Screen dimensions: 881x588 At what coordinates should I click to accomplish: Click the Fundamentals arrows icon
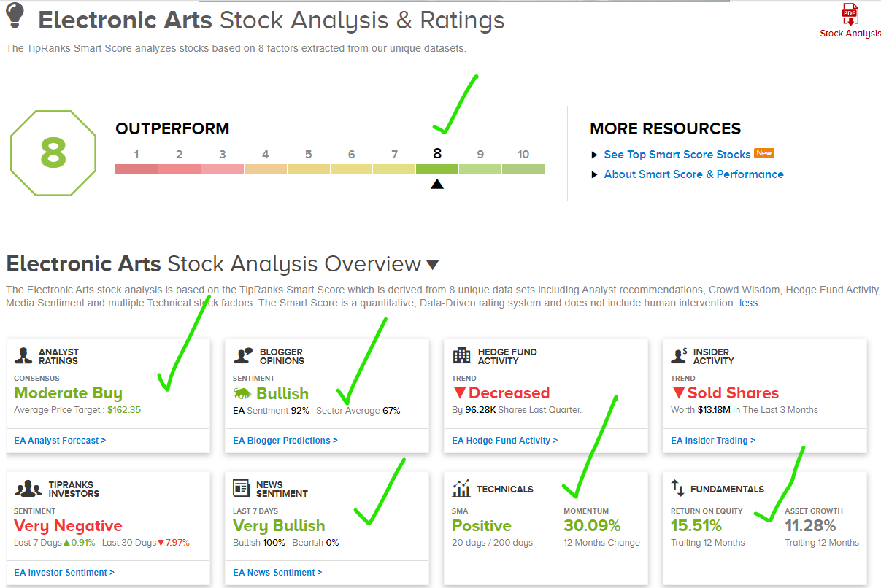pos(677,488)
